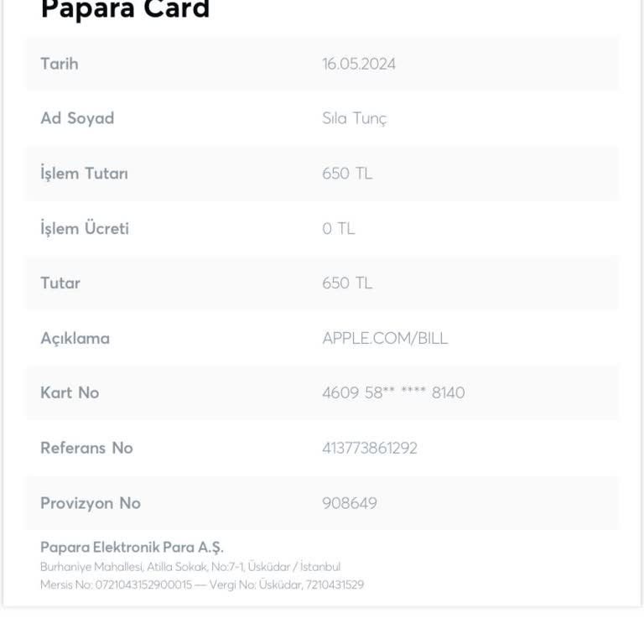Select the Referans No label
The image size is (644, 644).
point(86,448)
